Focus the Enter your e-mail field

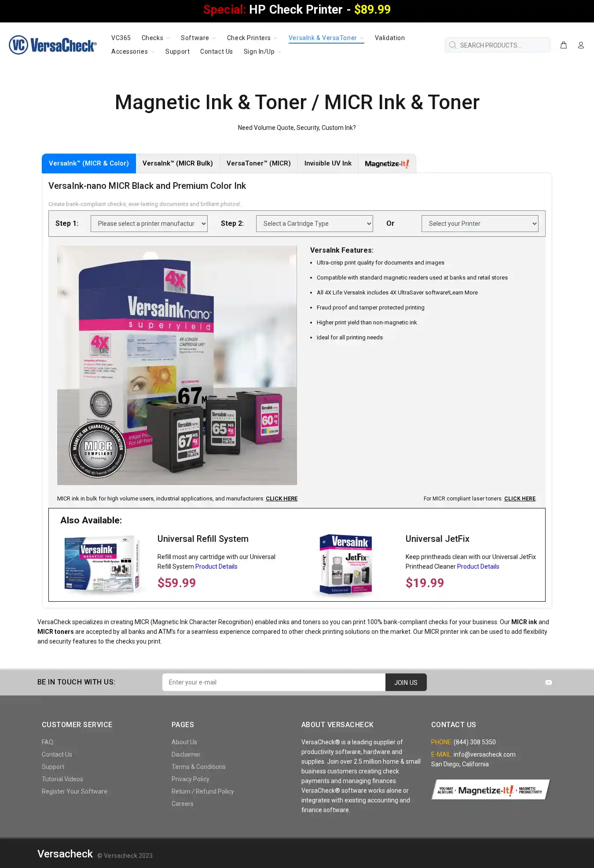click(274, 682)
